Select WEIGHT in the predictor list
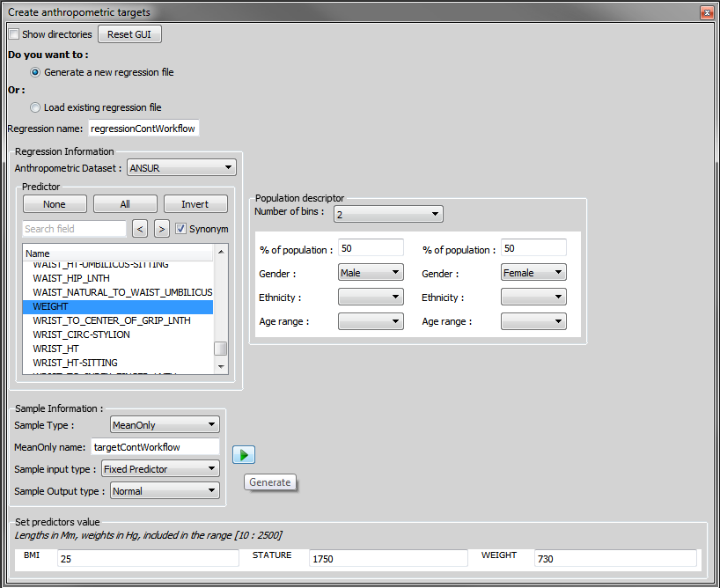The height and width of the screenshot is (588, 720). (118, 306)
